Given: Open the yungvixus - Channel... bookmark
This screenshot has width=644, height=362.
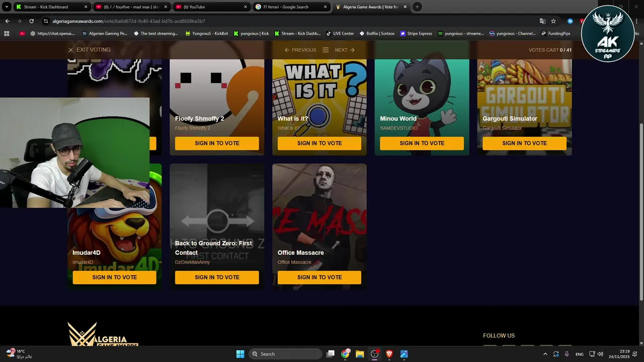Looking at the screenshot, I should (512, 34).
